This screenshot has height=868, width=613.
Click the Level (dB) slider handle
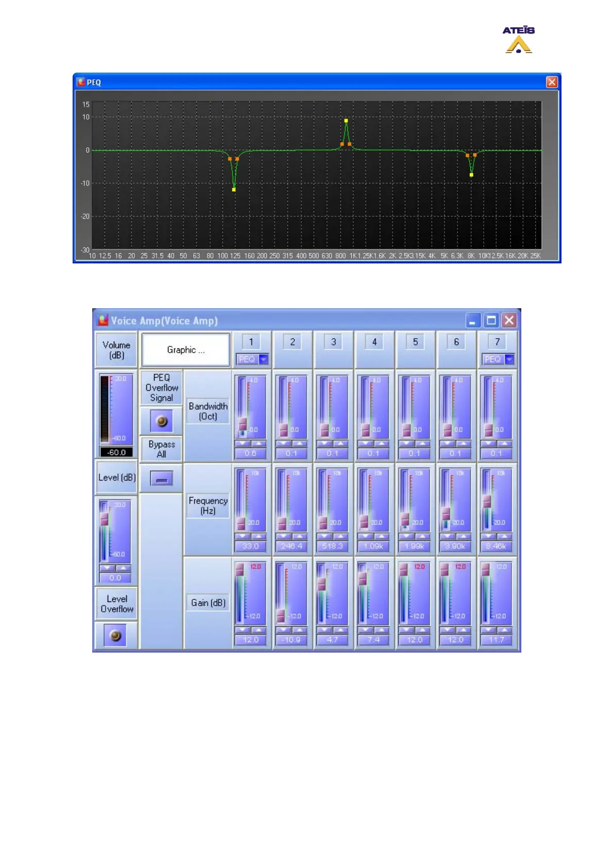(x=105, y=519)
